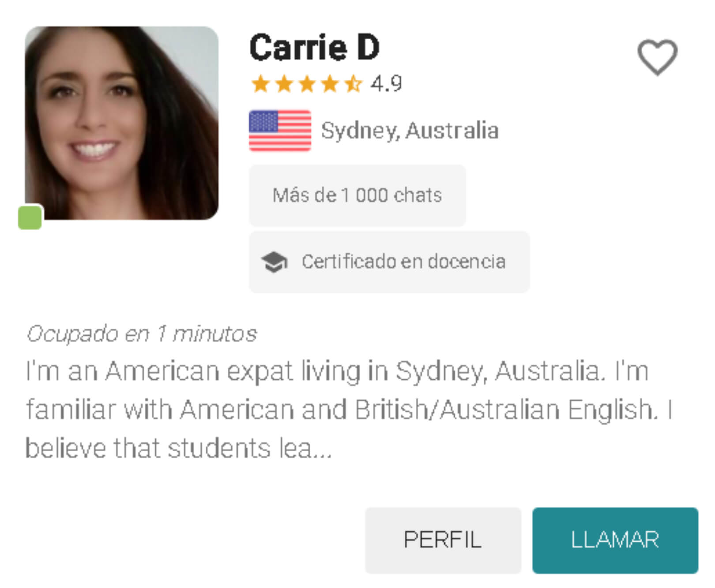Screen dimensions: 715x588
Task: Click the bio text about American expat
Action: pos(349,409)
